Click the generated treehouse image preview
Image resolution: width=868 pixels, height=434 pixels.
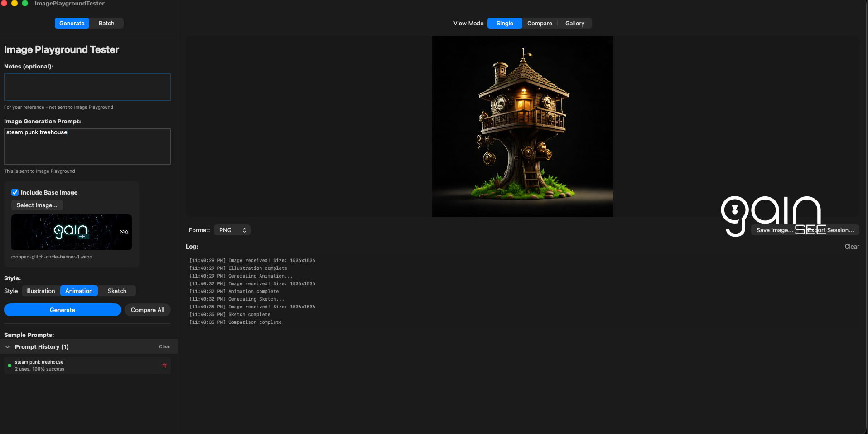tap(522, 127)
